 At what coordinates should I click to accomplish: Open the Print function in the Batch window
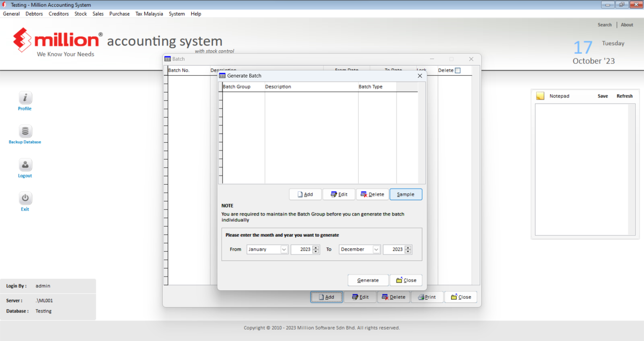pyautogui.click(x=427, y=297)
